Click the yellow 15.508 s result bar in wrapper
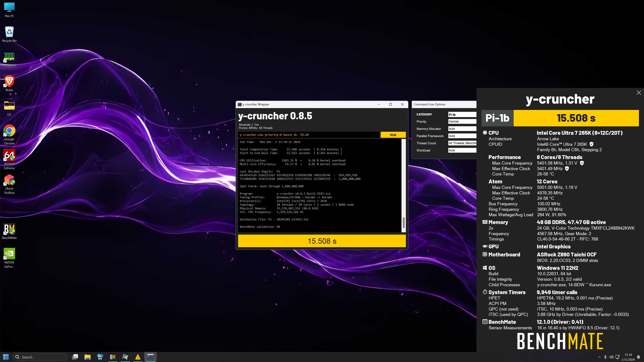This screenshot has width=644, height=362. [x=322, y=241]
